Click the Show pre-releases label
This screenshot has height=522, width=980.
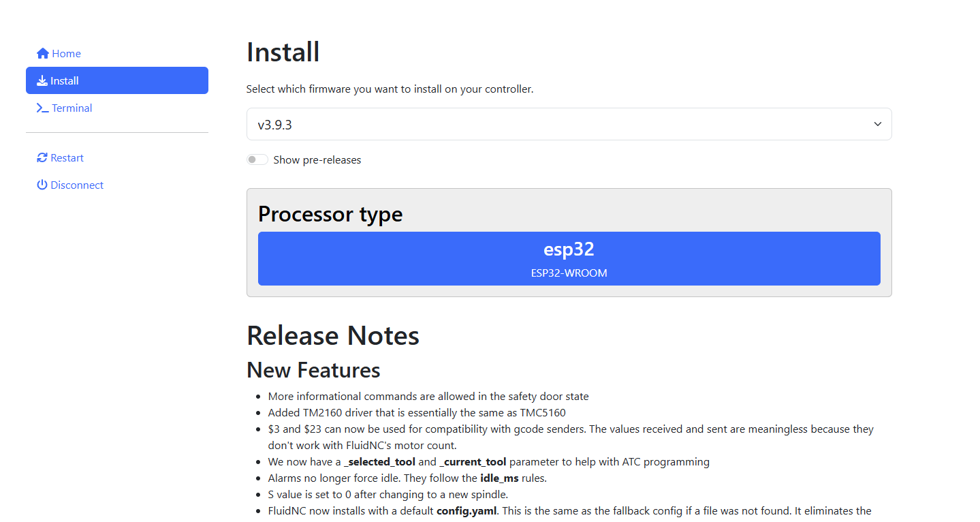click(317, 160)
